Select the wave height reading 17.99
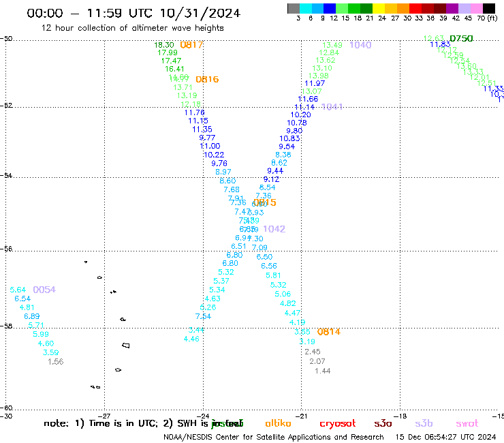504x443 pixels. [x=168, y=52]
